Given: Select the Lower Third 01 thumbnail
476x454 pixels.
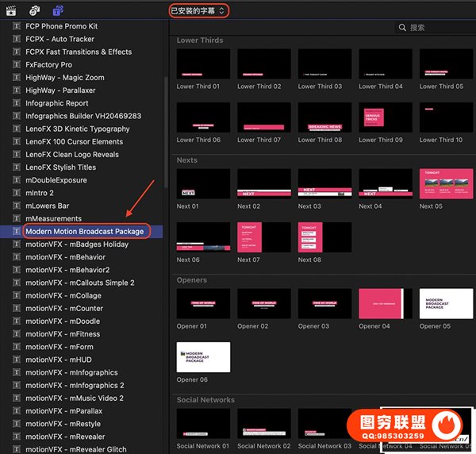Looking at the screenshot, I should click(x=203, y=64).
